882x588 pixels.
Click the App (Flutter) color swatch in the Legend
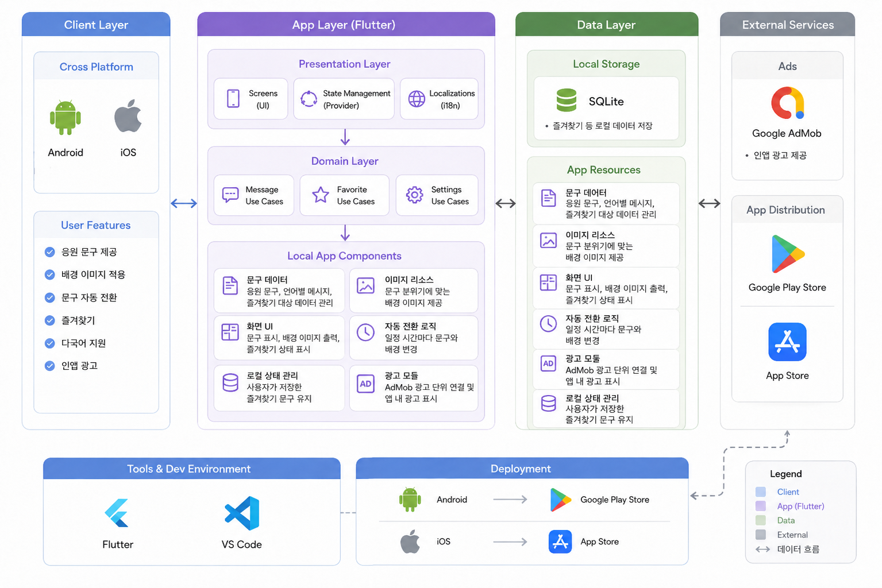(x=761, y=506)
